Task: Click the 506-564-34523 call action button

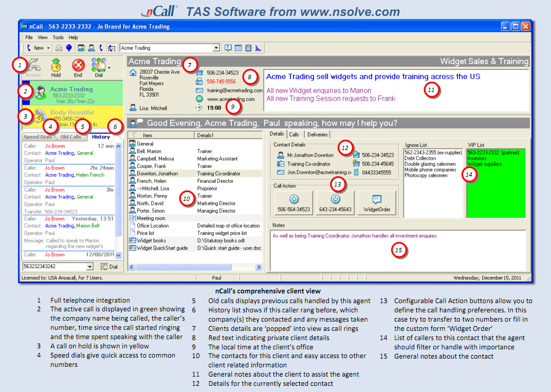Action: [x=294, y=202]
